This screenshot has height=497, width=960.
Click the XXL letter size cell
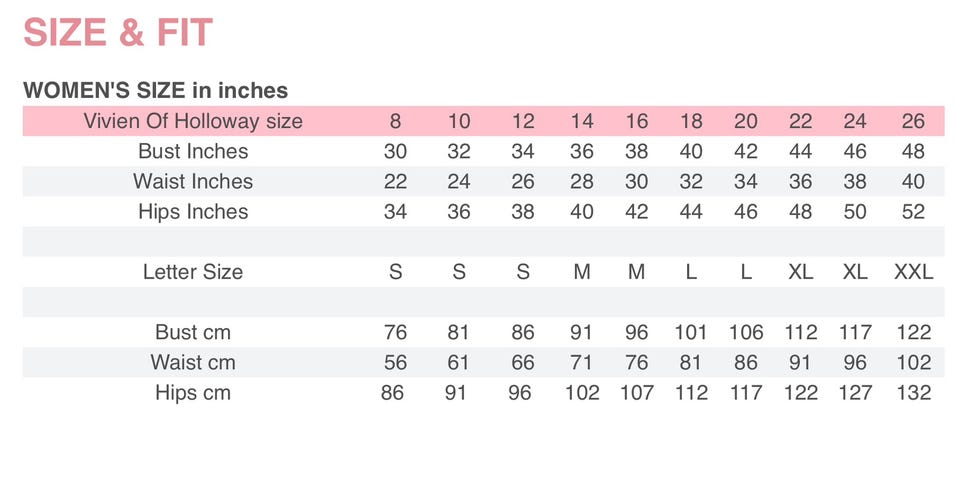click(x=913, y=272)
